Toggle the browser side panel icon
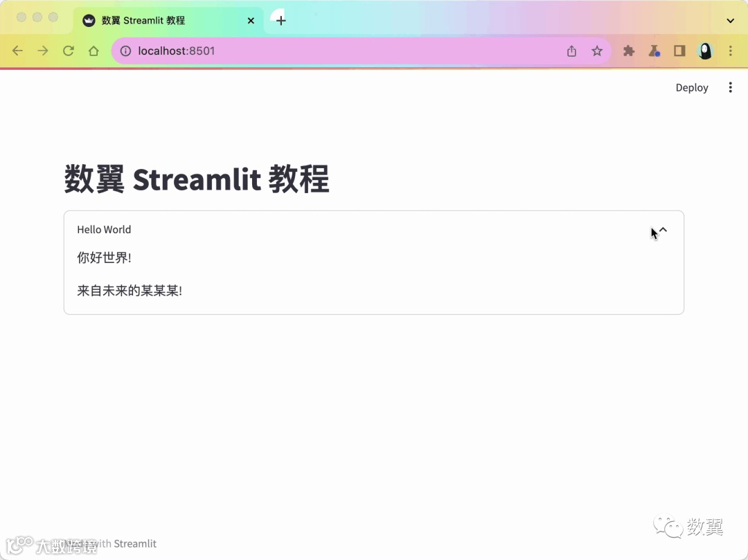Viewport: 748px width, 560px height. (679, 51)
